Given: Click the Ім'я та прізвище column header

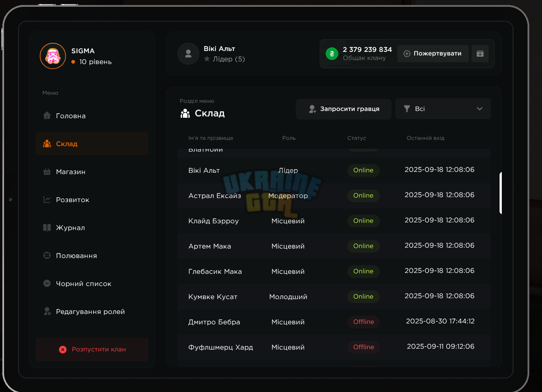Looking at the screenshot, I should (211, 138).
